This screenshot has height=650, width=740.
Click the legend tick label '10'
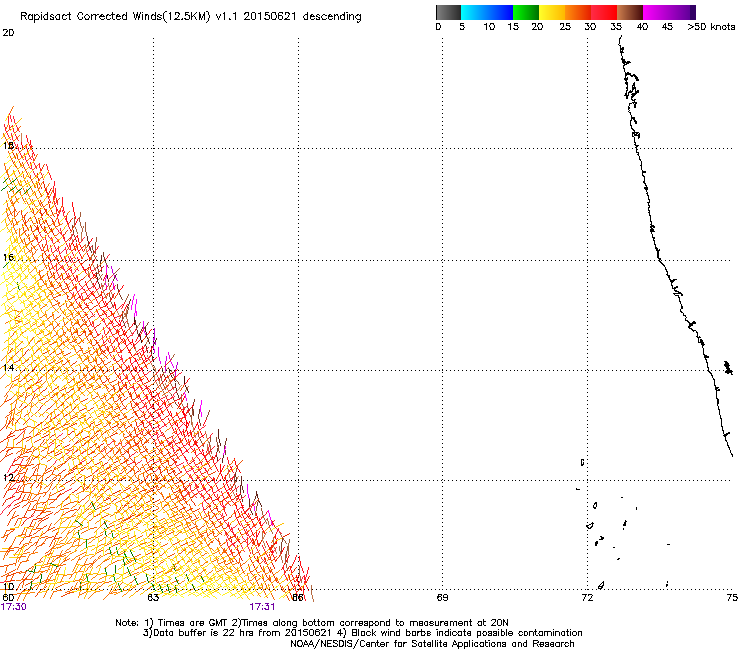tap(489, 27)
